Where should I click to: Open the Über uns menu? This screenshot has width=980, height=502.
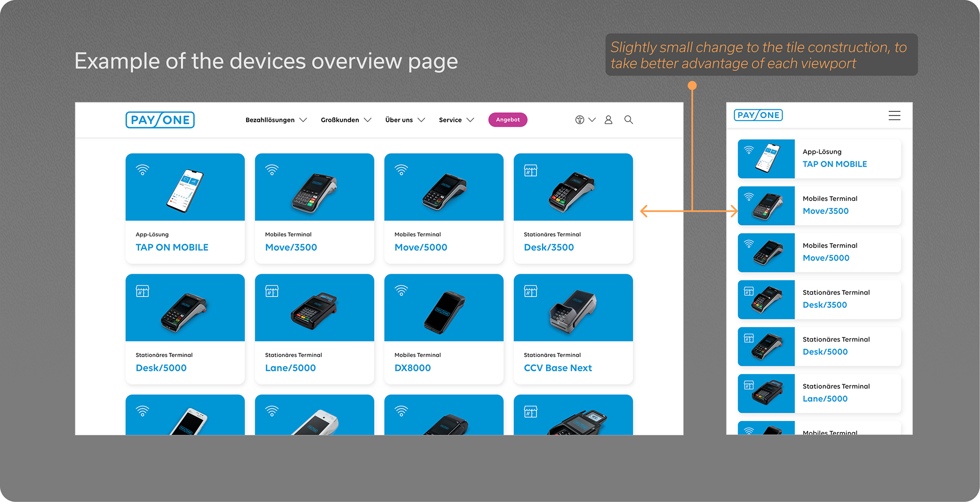click(399, 120)
